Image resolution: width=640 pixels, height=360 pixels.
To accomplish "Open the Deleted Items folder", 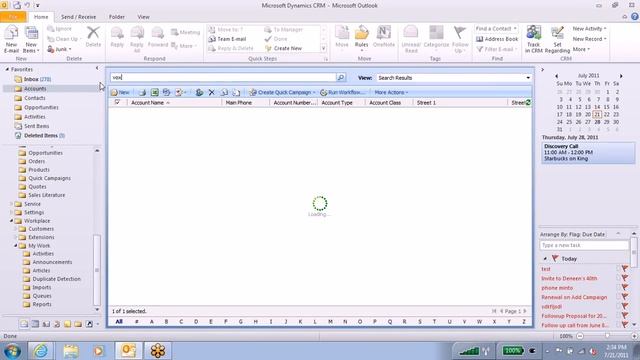I will (x=40, y=136).
